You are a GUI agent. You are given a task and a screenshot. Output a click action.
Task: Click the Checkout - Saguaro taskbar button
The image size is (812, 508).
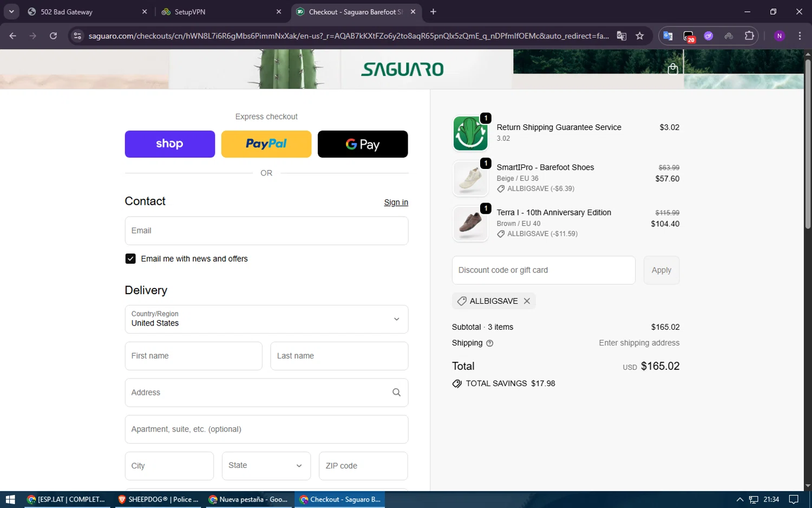click(340, 499)
